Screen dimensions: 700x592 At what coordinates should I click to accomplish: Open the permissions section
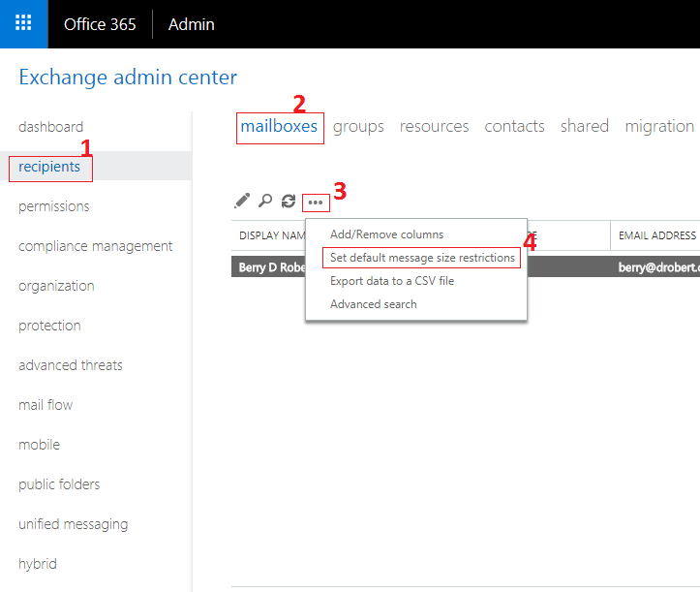[53, 206]
